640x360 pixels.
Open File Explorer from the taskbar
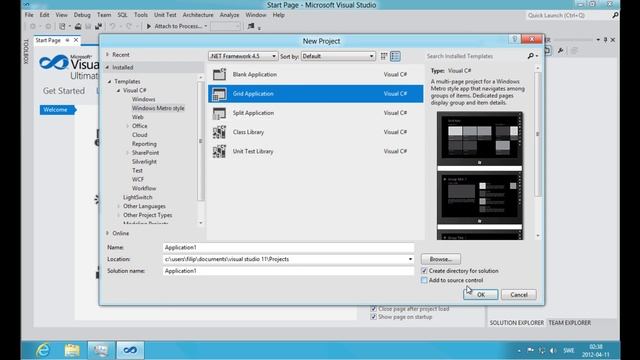coord(72,350)
